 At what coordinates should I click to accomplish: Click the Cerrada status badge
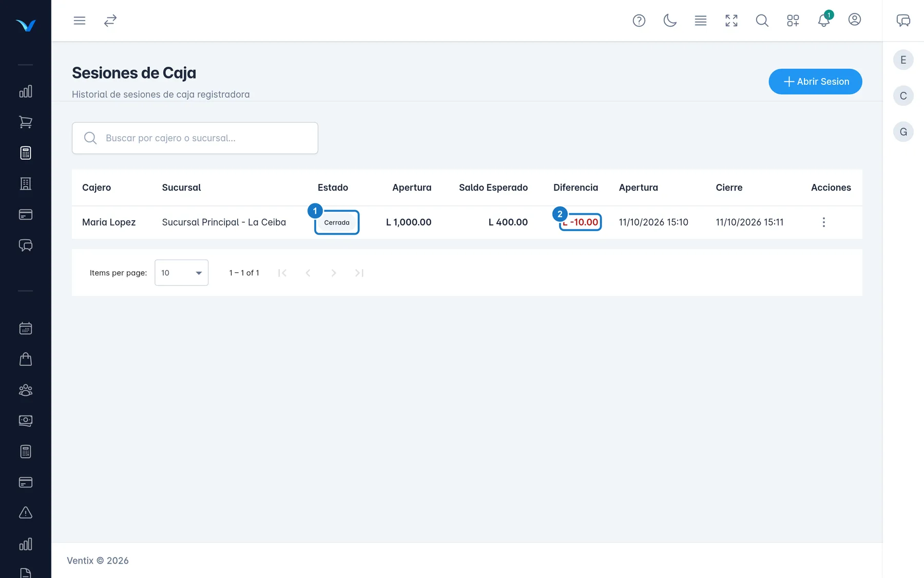tap(337, 222)
